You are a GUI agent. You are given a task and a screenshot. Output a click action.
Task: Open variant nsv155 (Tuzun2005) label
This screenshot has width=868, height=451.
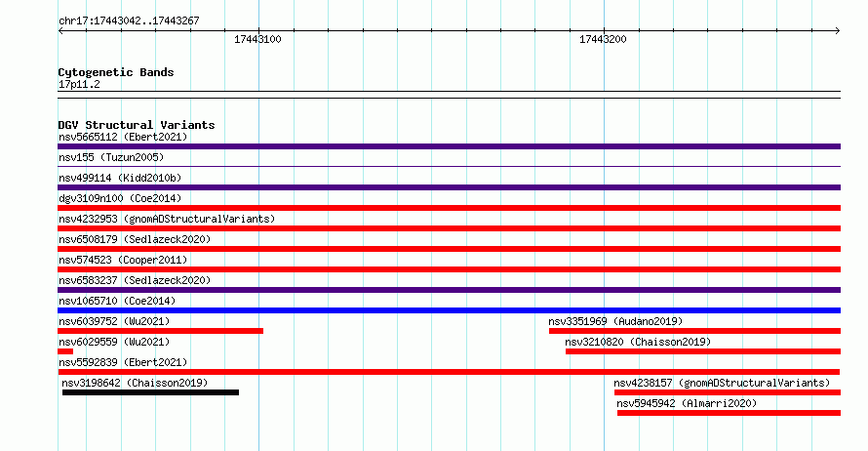pyautogui.click(x=111, y=157)
